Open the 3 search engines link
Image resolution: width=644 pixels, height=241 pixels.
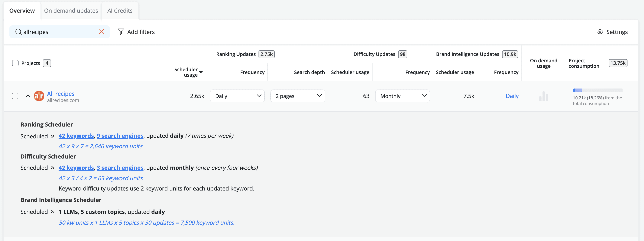(x=120, y=168)
